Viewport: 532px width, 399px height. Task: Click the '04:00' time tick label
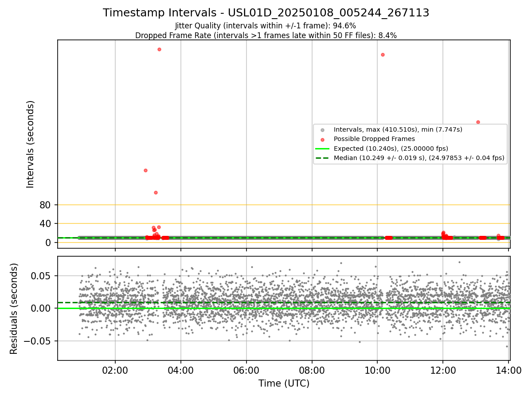click(x=181, y=370)
